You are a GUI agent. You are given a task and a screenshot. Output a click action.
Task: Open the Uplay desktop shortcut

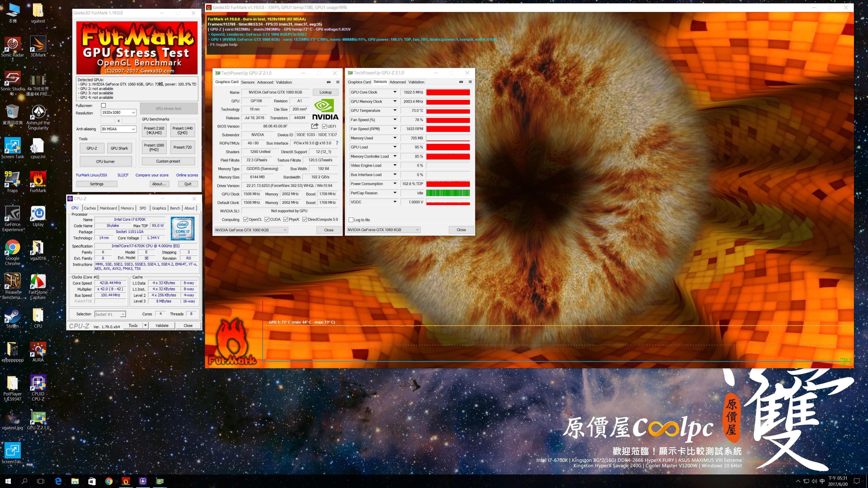tap(38, 216)
